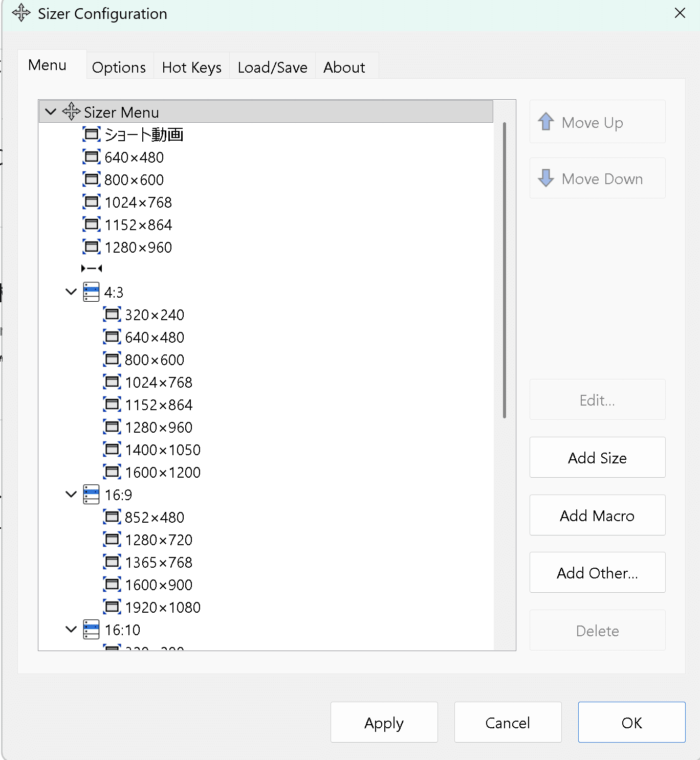Select the 16:10 group icon

(x=91, y=630)
